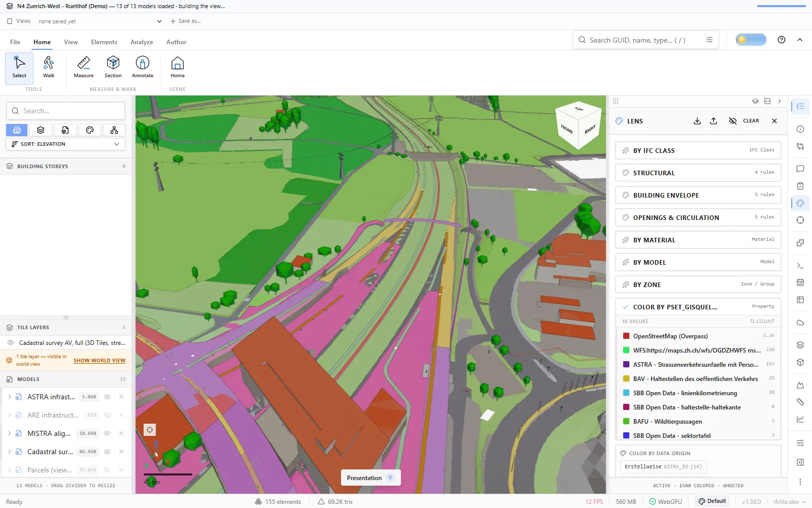Select the palette view icon in left panel

90,130
